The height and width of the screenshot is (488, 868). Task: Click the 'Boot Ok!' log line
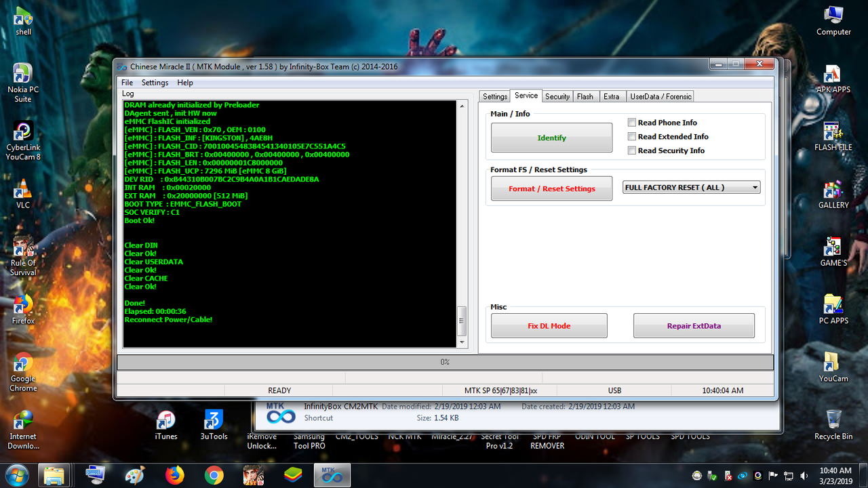click(139, 220)
